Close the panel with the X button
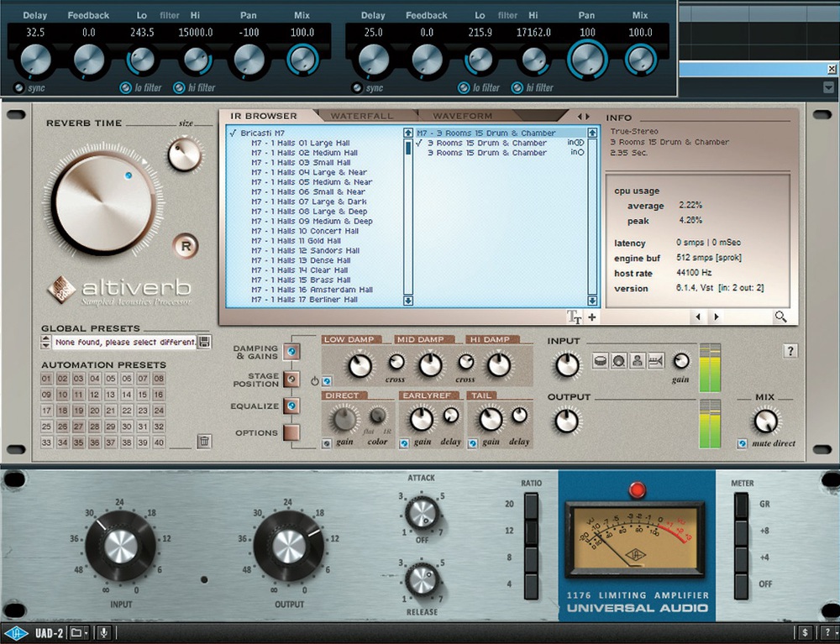 pyautogui.click(x=831, y=69)
